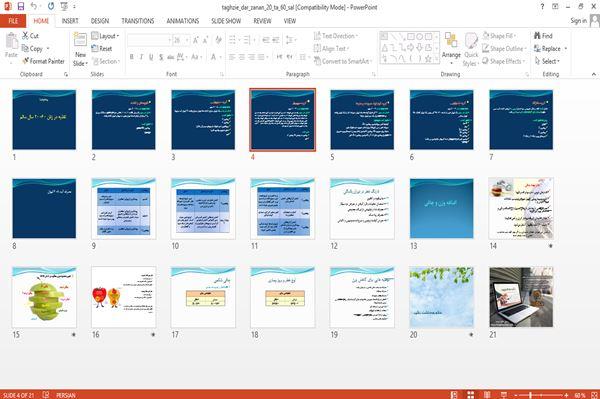This screenshot has height=399, width=600.
Task: Open Shape Outline dropdown
Action: [504, 49]
